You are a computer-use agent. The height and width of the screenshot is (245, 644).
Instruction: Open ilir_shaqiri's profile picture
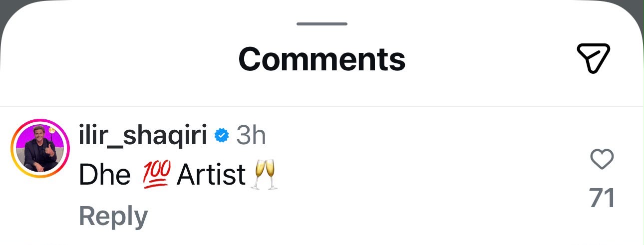(40, 148)
